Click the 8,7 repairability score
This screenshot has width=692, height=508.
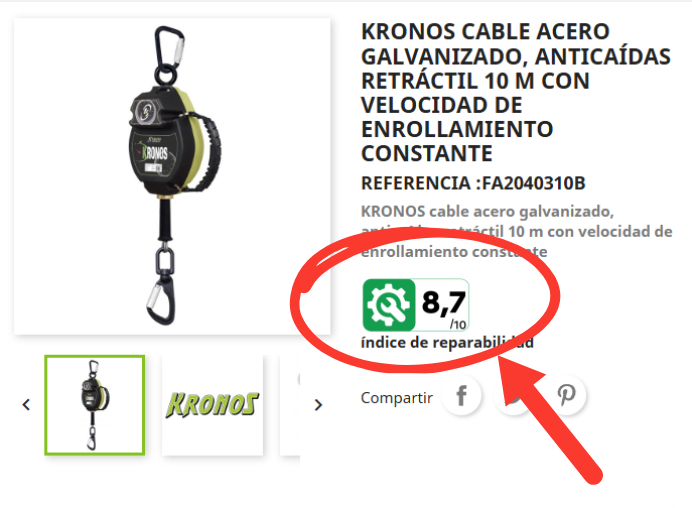[x=444, y=303]
